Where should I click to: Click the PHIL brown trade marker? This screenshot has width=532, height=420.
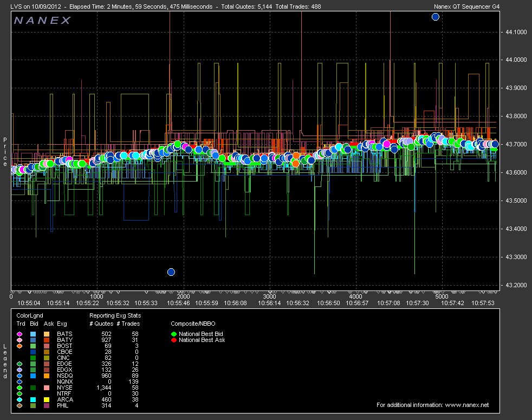(20, 405)
